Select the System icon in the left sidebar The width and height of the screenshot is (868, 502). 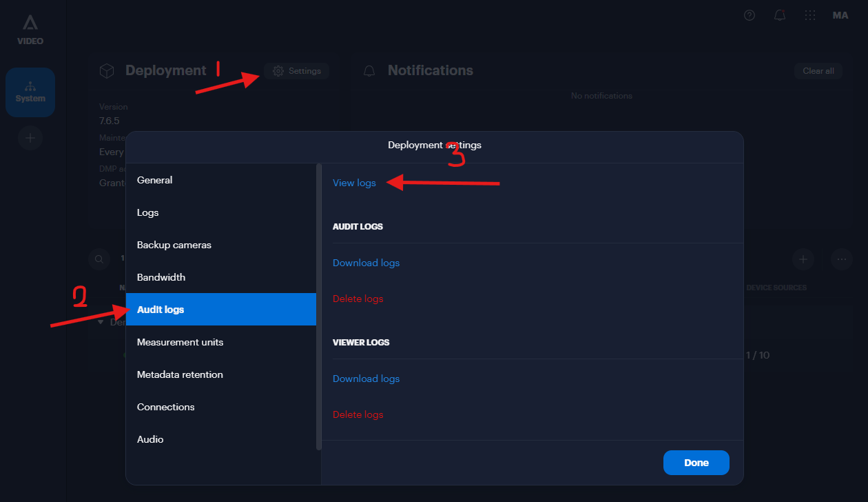pyautogui.click(x=30, y=92)
